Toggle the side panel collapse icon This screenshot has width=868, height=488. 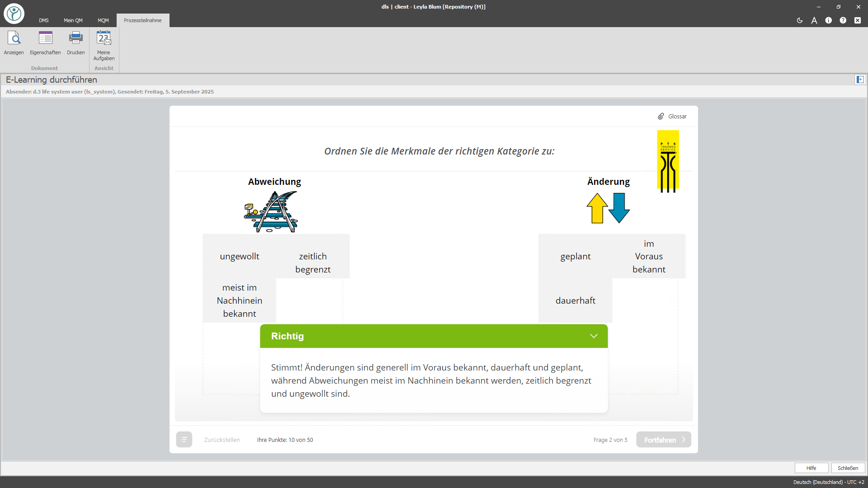(x=860, y=80)
